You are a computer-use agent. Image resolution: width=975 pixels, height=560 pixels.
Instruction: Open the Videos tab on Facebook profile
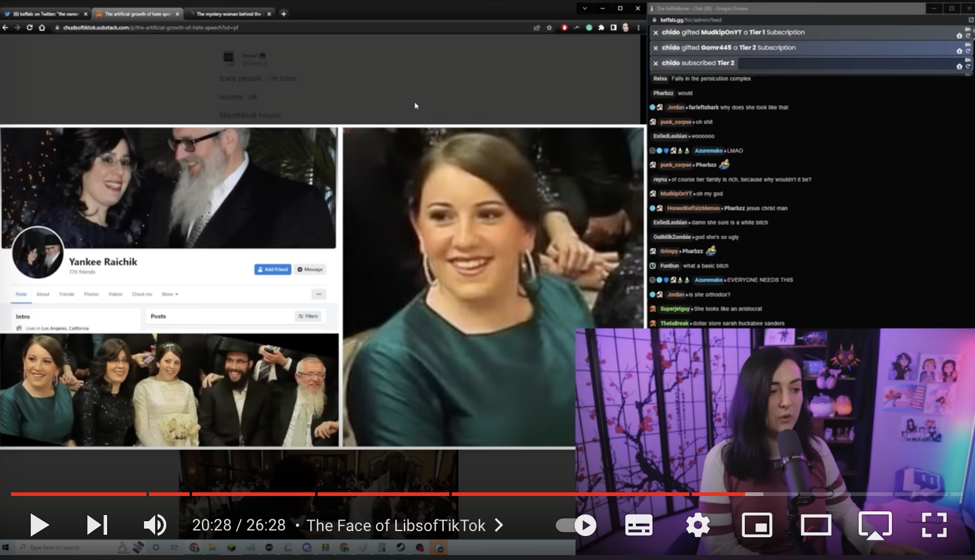(x=115, y=294)
